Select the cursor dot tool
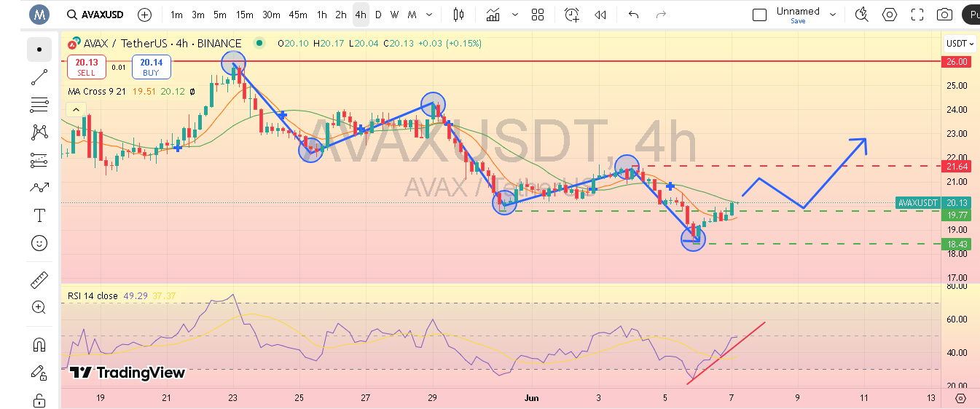The height and width of the screenshot is (409, 980). 39,49
